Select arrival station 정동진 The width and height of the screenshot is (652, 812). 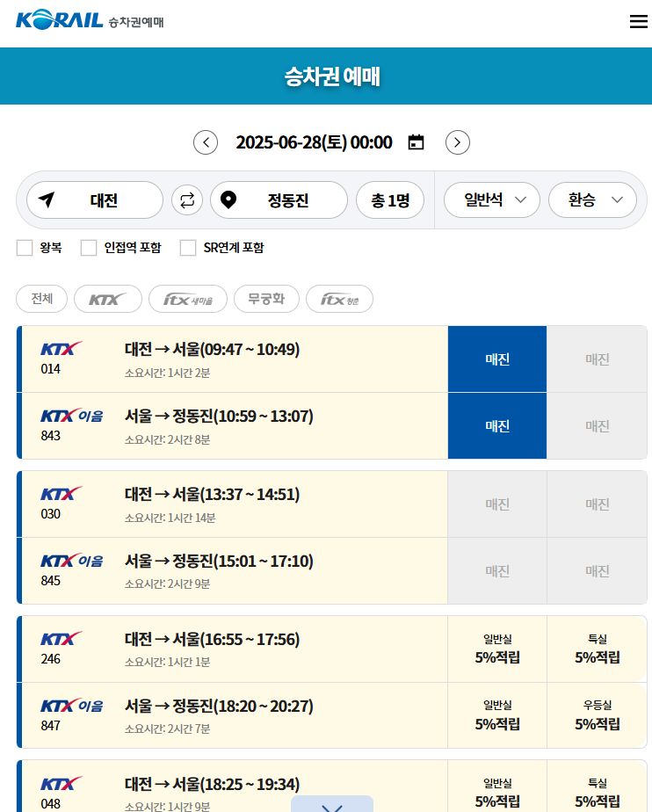coord(279,199)
